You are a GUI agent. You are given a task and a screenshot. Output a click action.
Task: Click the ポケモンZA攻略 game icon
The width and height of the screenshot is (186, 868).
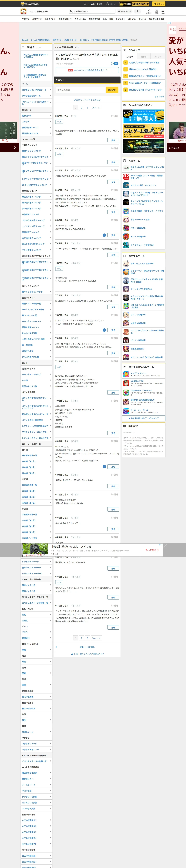tap(126, 168)
